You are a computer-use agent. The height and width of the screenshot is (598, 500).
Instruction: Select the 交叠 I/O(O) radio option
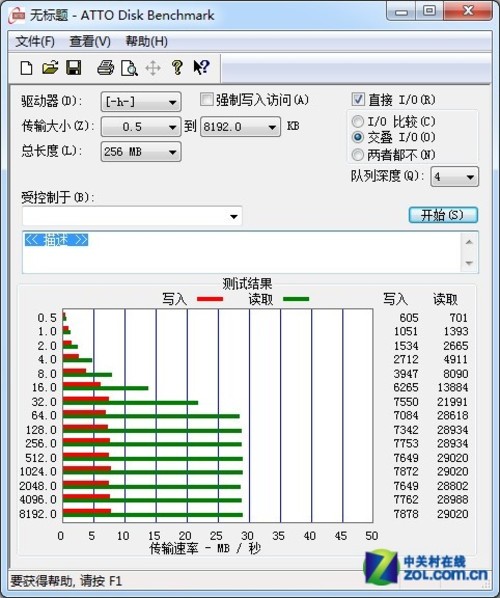pyautogui.click(x=357, y=137)
